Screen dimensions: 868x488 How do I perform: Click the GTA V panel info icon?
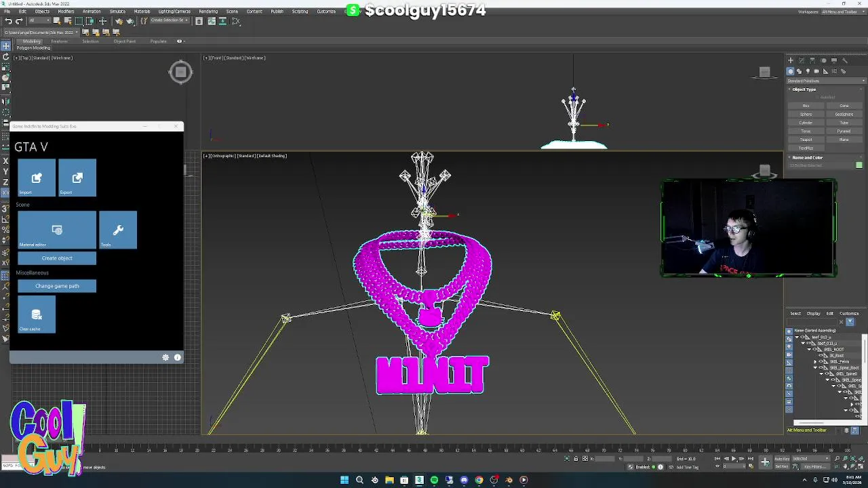(178, 357)
